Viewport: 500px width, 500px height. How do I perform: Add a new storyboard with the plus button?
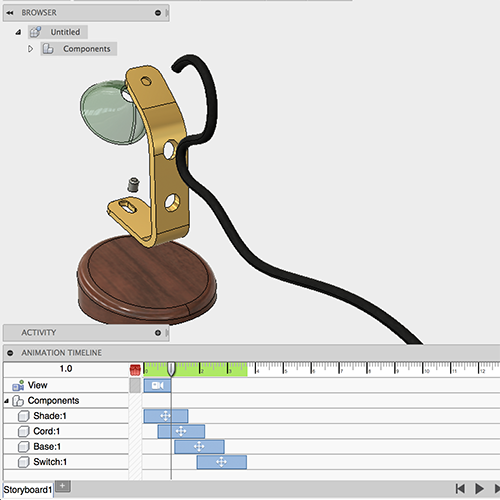(63, 486)
